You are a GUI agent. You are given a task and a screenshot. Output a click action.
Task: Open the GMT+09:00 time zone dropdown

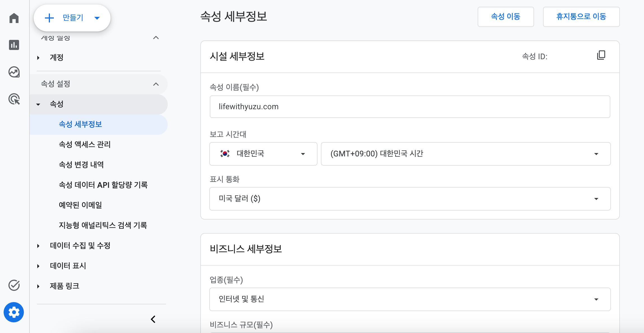(466, 154)
